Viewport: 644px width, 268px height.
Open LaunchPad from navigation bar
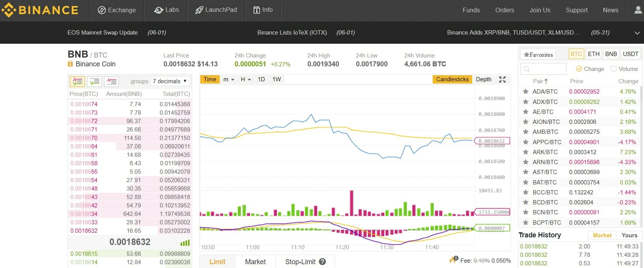[x=216, y=10]
